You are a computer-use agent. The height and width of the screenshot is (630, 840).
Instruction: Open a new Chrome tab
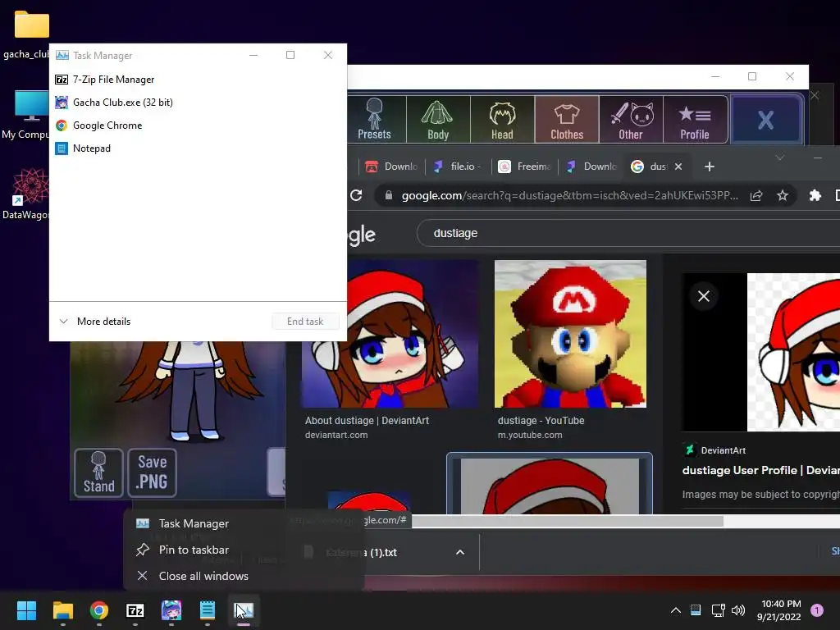pos(710,167)
